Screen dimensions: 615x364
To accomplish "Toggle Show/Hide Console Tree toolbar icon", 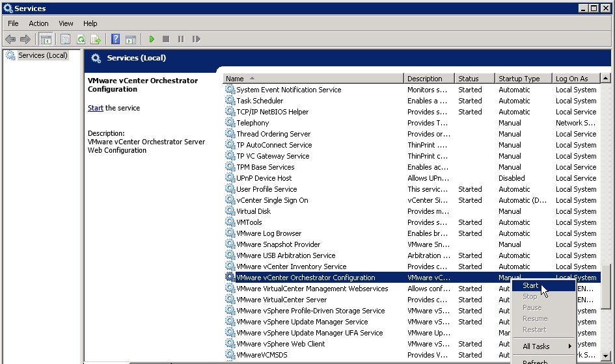I will (46, 39).
